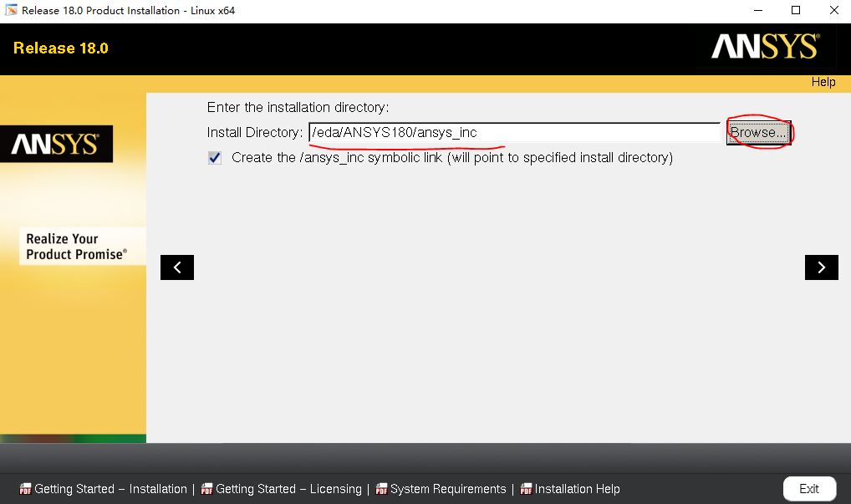Screen dimensions: 851x504
Task: Minimize the installer window
Action: [x=758, y=10]
